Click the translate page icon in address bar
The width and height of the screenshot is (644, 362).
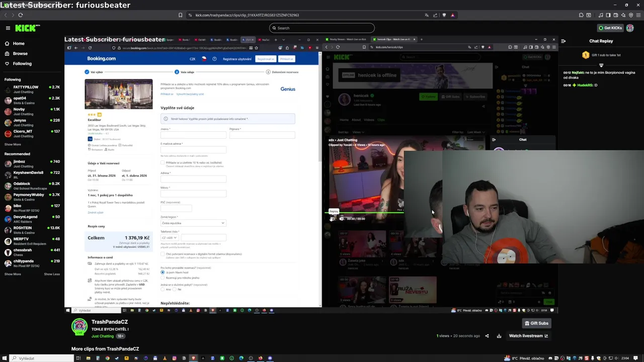[427, 15]
